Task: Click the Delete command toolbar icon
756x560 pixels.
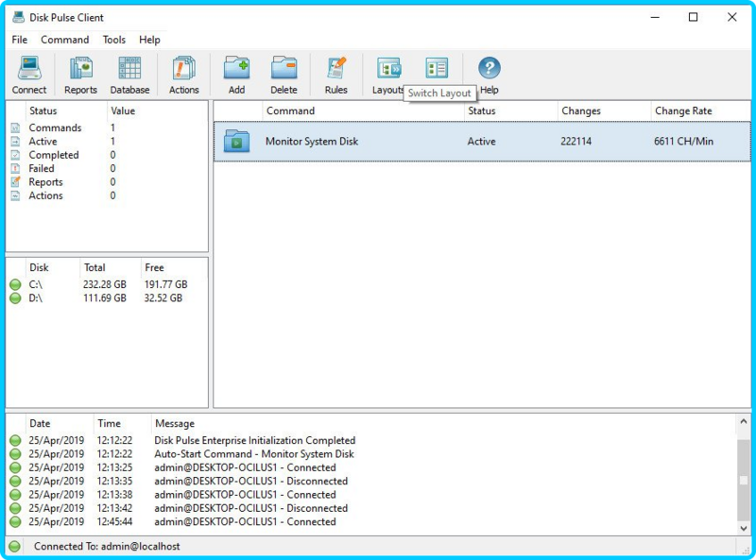Action: [284, 68]
